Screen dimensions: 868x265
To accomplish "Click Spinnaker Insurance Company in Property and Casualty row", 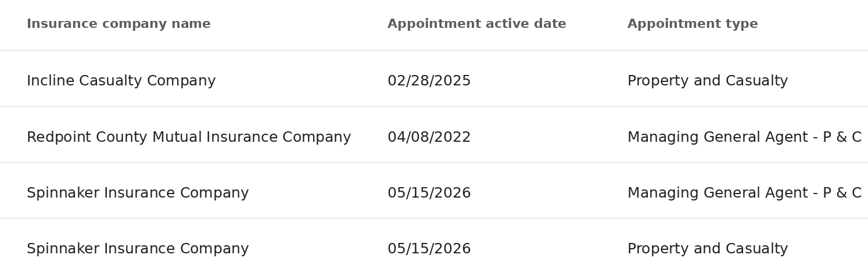I will point(138,249).
